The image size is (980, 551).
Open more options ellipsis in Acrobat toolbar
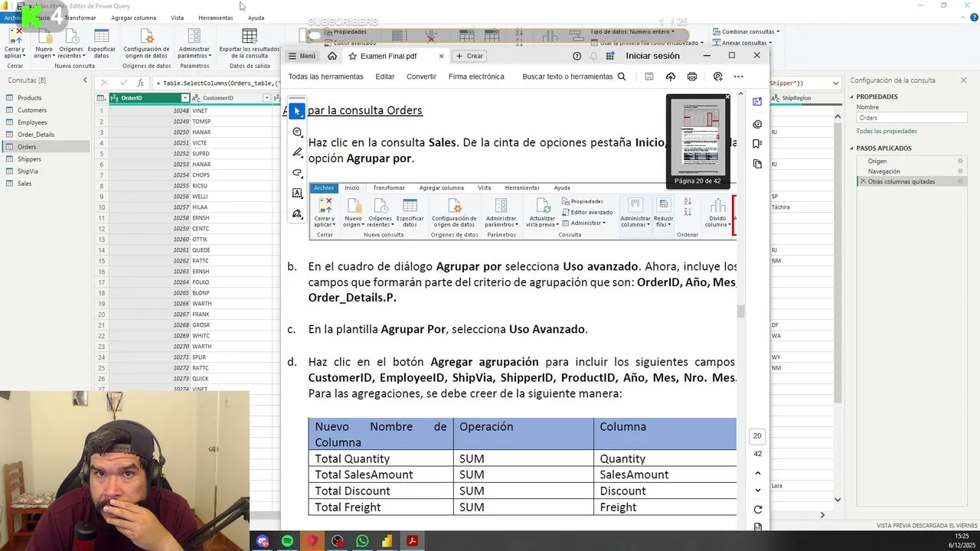point(738,77)
